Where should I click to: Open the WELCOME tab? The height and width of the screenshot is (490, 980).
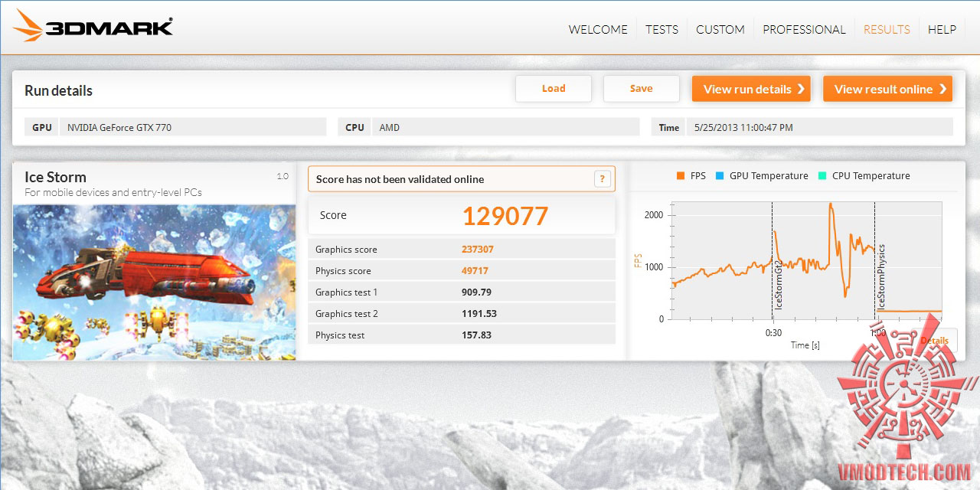click(x=597, y=30)
